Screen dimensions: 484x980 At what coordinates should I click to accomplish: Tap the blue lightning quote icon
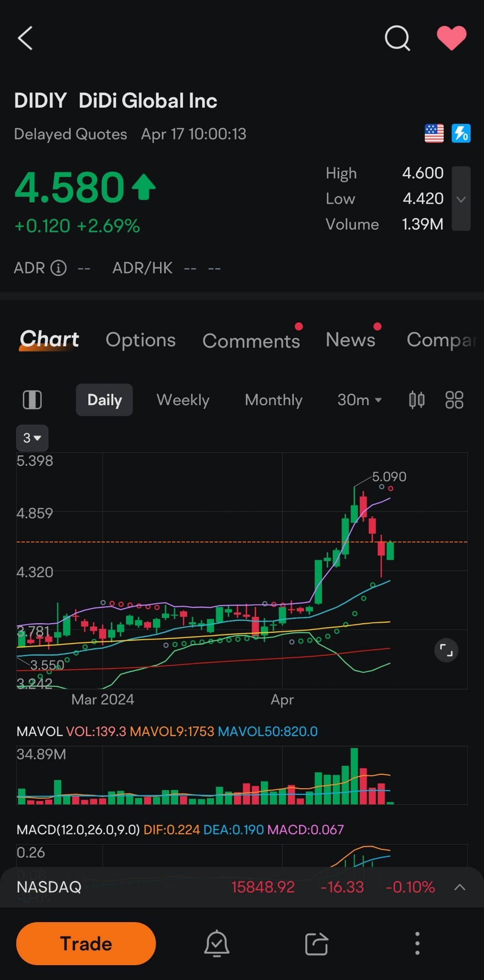pos(461,133)
